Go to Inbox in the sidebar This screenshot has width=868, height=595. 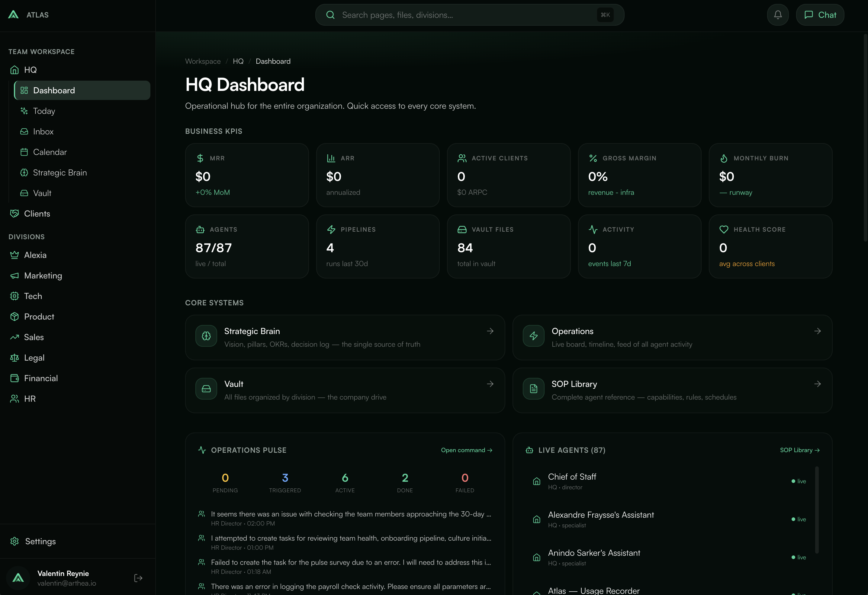pos(43,131)
